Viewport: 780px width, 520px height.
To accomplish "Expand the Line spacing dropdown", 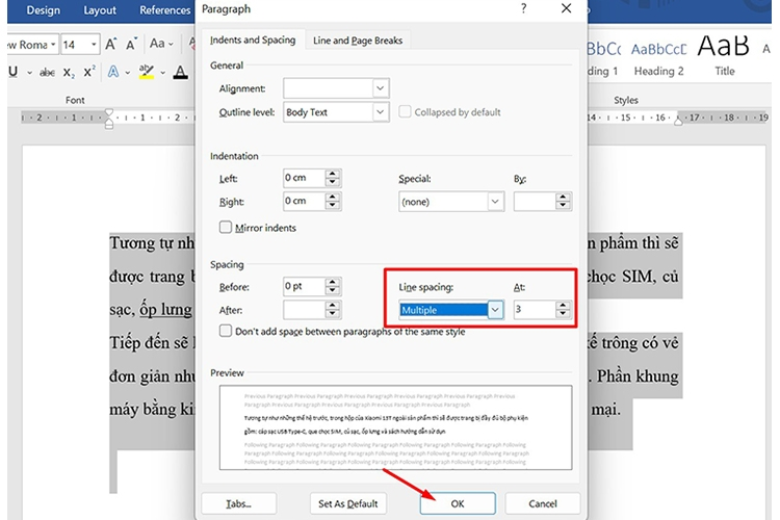I will coord(495,310).
